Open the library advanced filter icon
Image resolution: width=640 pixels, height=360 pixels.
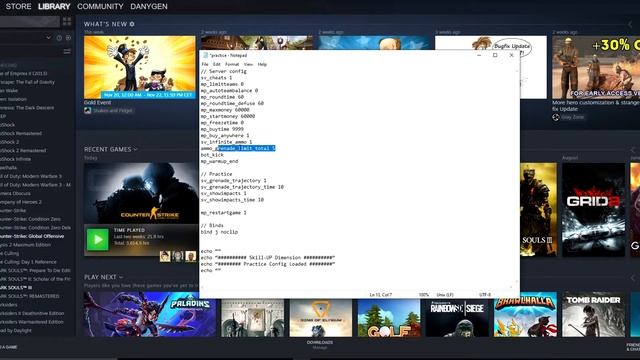(x=67, y=51)
